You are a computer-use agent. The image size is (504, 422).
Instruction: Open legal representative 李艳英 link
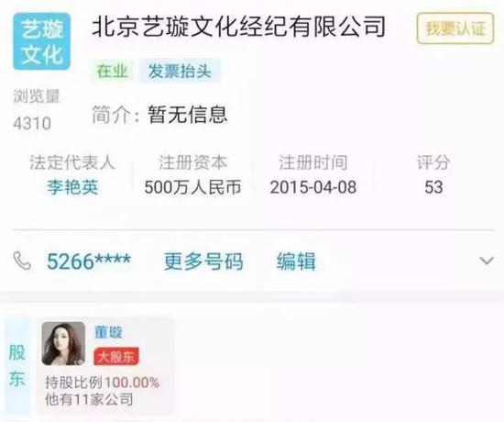72,187
